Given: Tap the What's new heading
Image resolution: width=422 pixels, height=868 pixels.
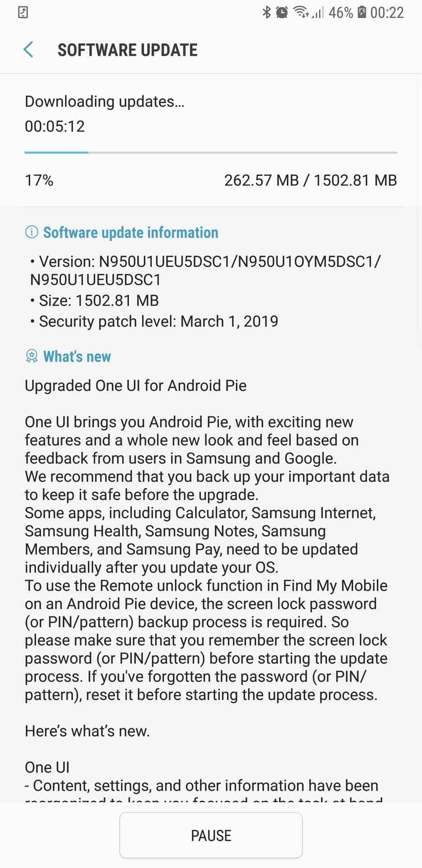Looking at the screenshot, I should point(77,356).
